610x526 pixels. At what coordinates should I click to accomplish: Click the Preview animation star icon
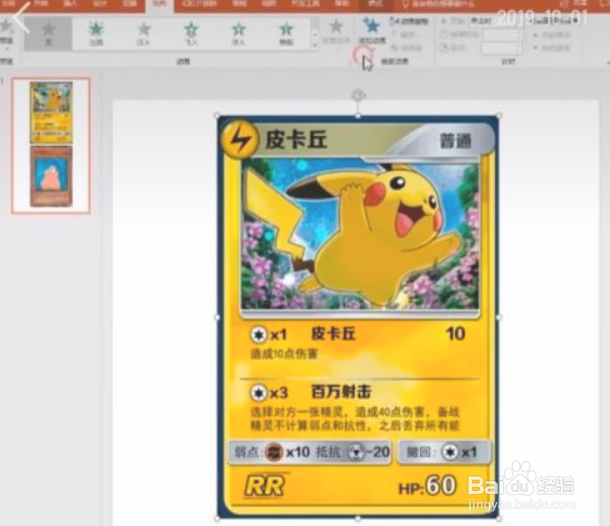[x=5, y=26]
